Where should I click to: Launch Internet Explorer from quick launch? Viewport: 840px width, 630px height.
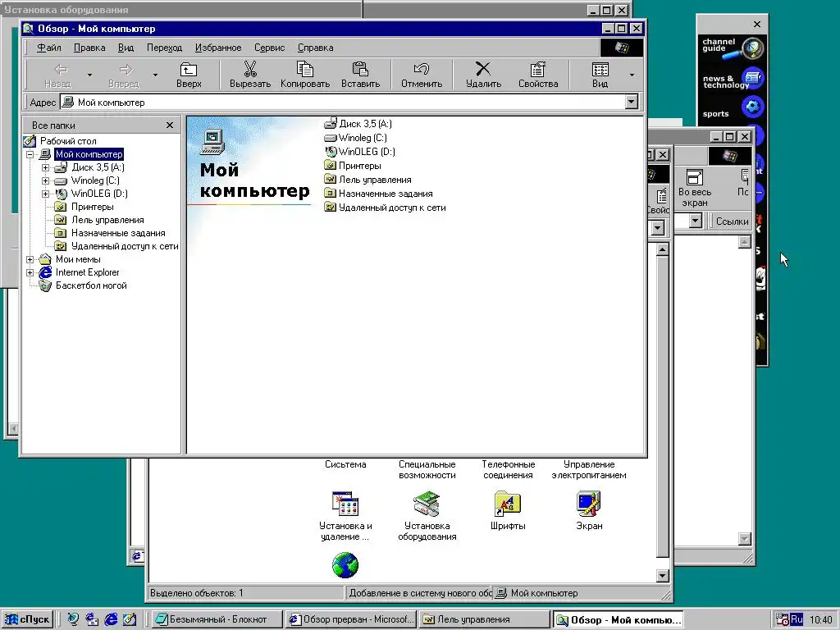(x=111, y=619)
